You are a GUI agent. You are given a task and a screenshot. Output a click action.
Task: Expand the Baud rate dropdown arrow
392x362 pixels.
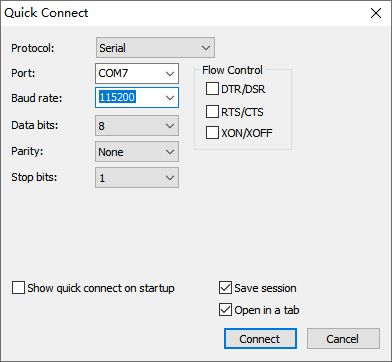pos(170,98)
